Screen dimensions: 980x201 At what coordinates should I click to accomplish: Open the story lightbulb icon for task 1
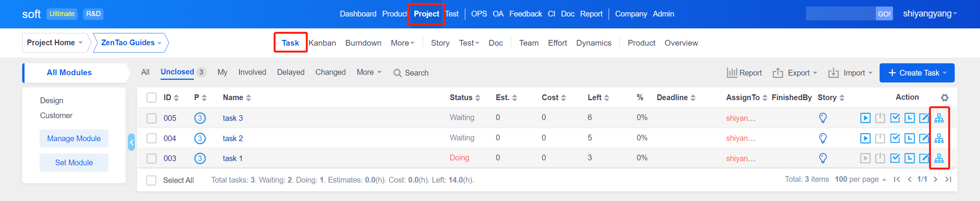[822, 158]
